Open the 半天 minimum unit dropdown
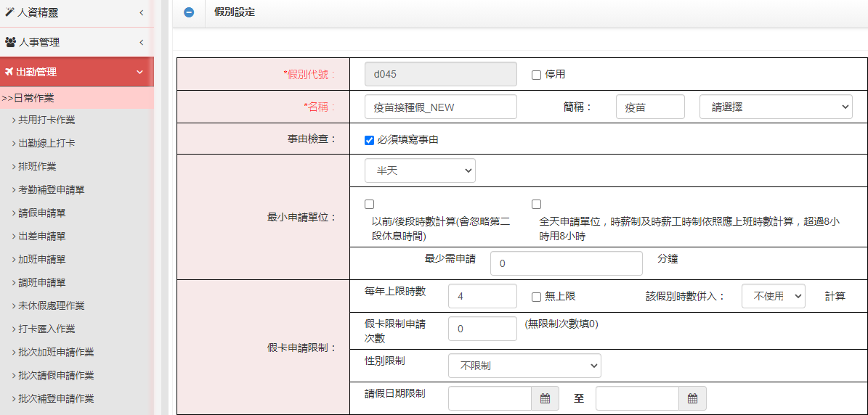The width and height of the screenshot is (868, 415). point(420,170)
